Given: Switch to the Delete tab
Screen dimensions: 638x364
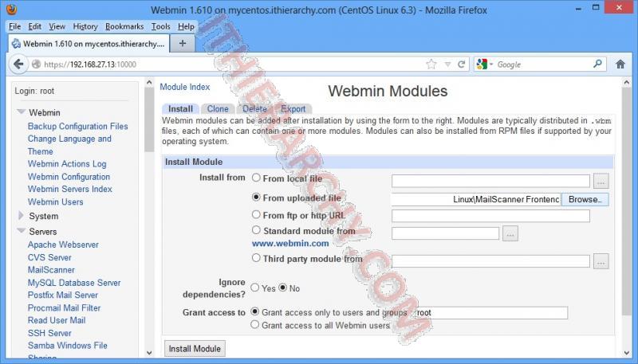Looking at the screenshot, I should coord(254,109).
